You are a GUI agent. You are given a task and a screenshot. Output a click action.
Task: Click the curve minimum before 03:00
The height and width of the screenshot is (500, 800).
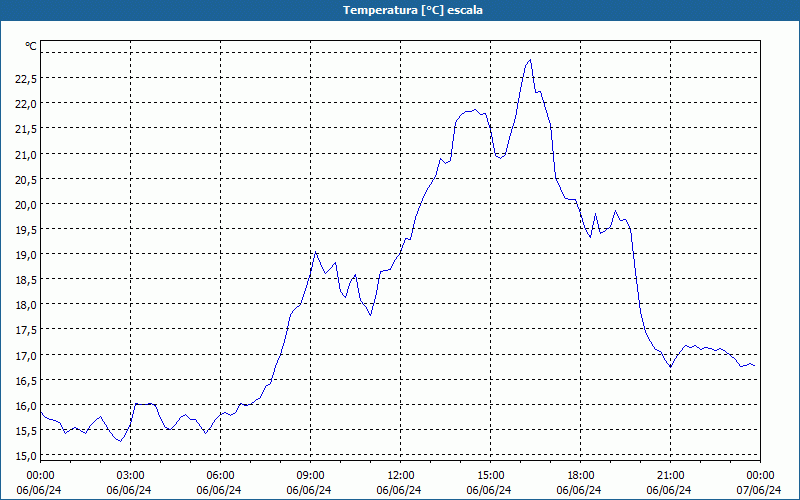coord(120,441)
